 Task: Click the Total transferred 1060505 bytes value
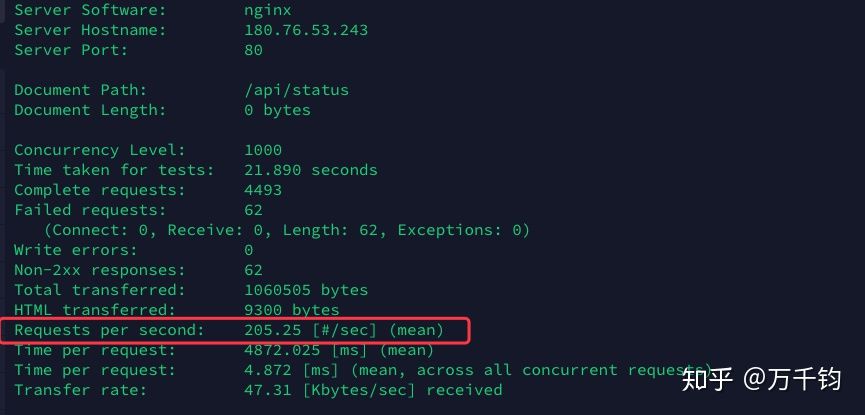pos(306,290)
